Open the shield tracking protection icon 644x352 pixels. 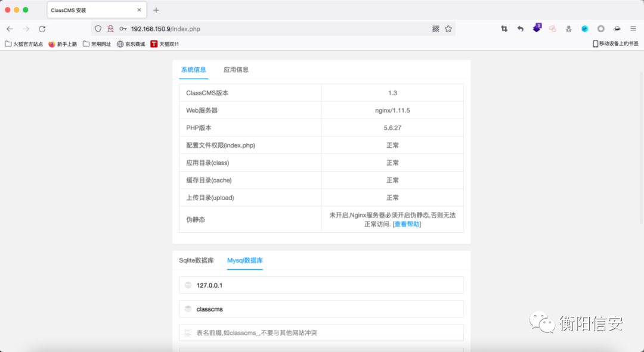(98, 29)
